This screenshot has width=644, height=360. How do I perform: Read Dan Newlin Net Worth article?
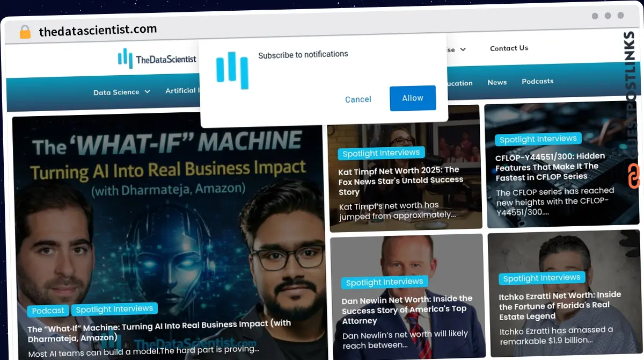(x=407, y=309)
